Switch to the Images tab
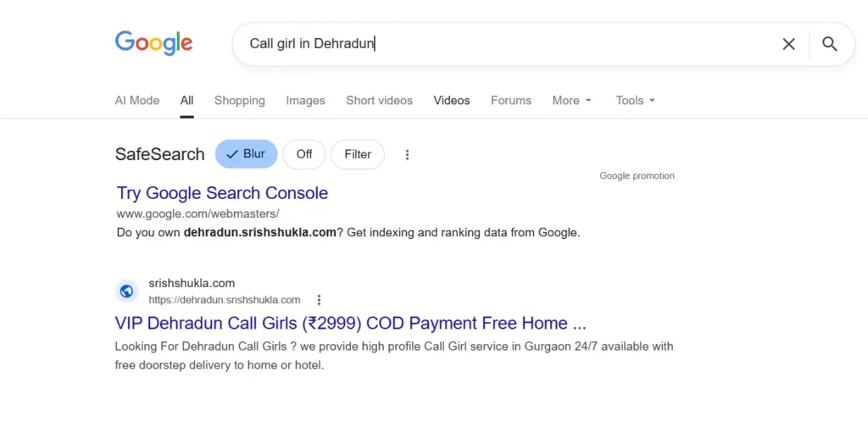868x421 pixels. [x=305, y=100]
